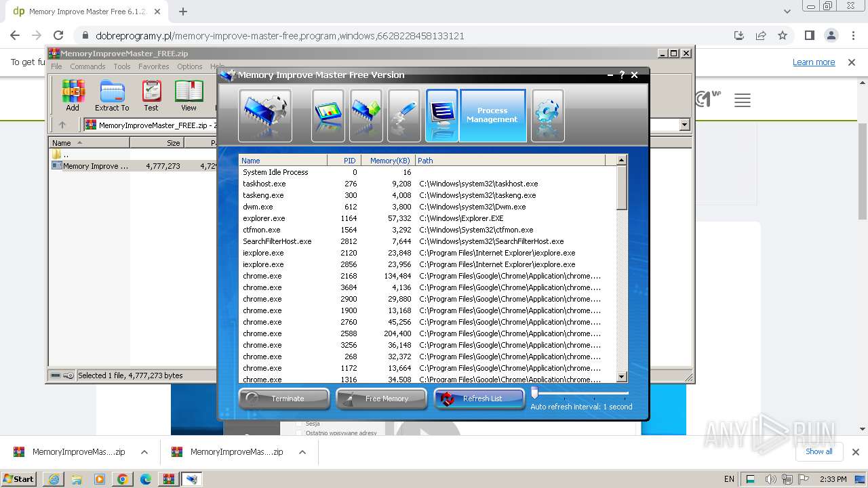Image resolution: width=868 pixels, height=488 pixels.
Task: Open Edge from the taskbar
Action: tap(146, 479)
